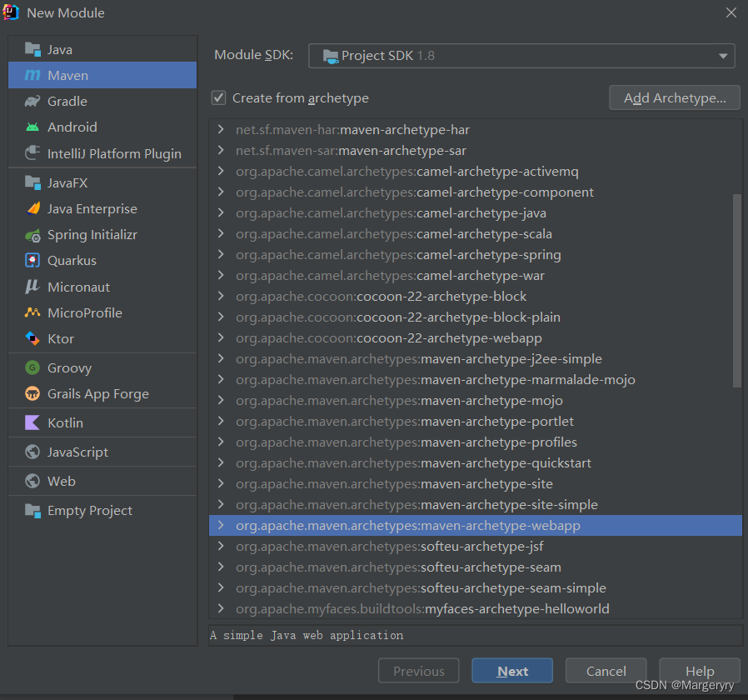Select the Ktor module type

click(62, 338)
